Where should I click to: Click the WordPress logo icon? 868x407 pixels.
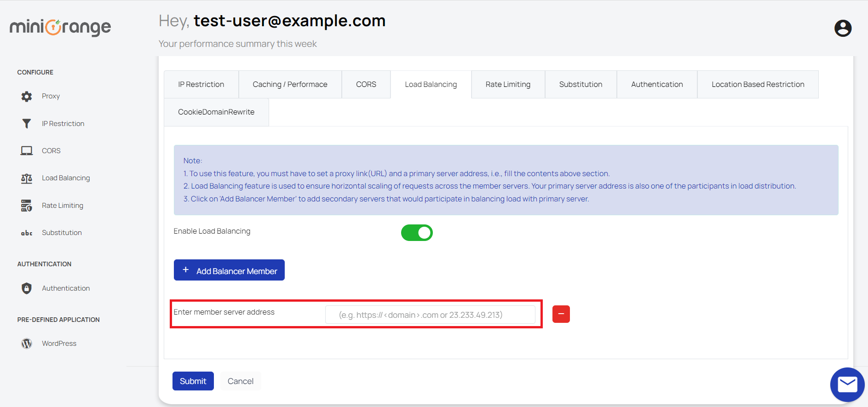coord(27,344)
